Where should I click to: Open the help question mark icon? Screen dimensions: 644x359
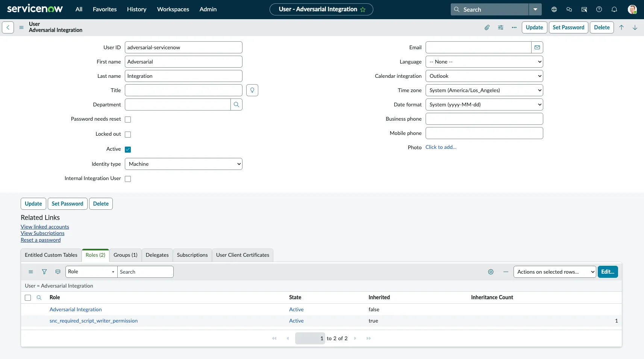(x=599, y=9)
